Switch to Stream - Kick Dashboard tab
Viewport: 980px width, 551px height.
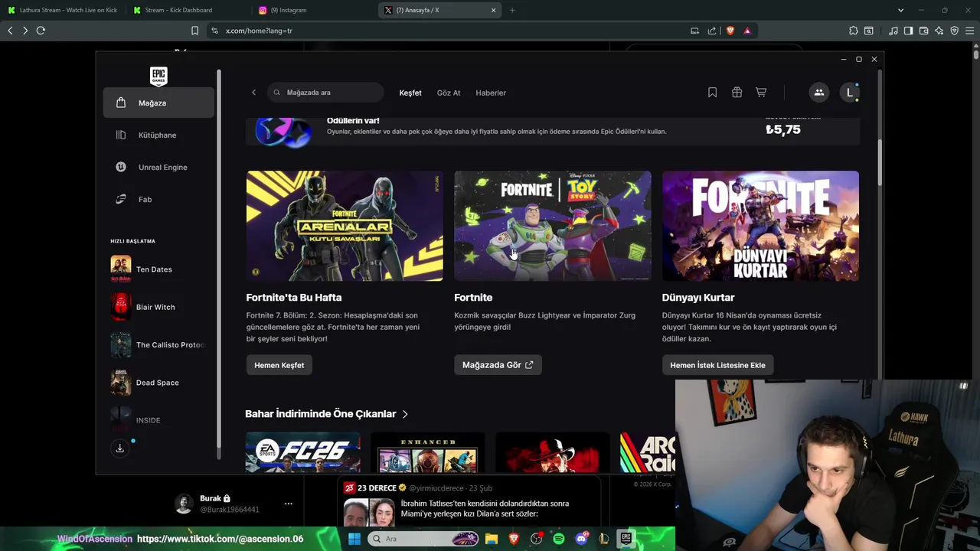pos(188,10)
